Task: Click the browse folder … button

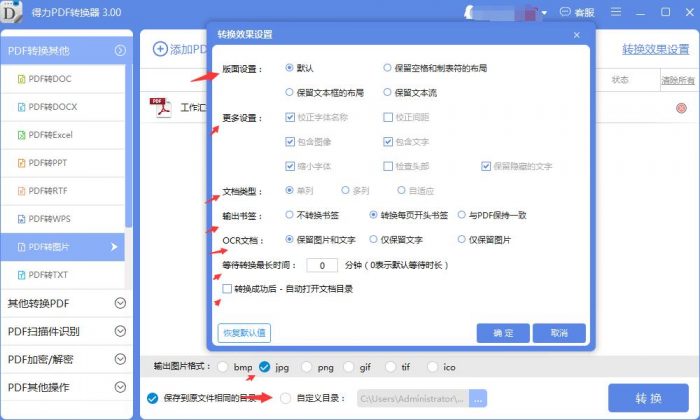Action: 478,399
